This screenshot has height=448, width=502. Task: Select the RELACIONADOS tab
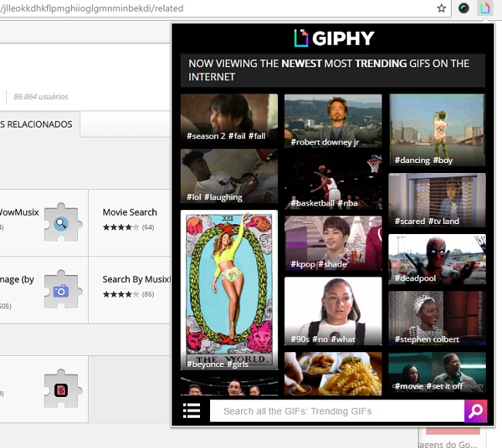[x=39, y=124]
